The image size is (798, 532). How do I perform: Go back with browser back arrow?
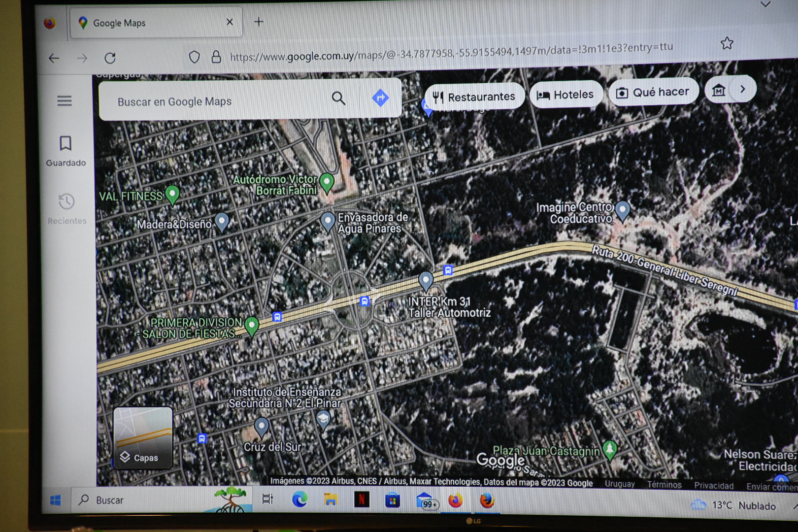coord(54,59)
